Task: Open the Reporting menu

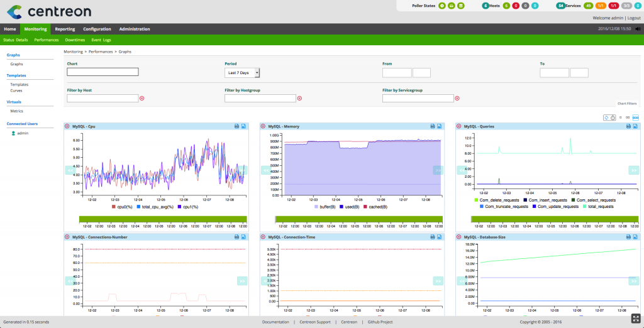Action: click(65, 29)
